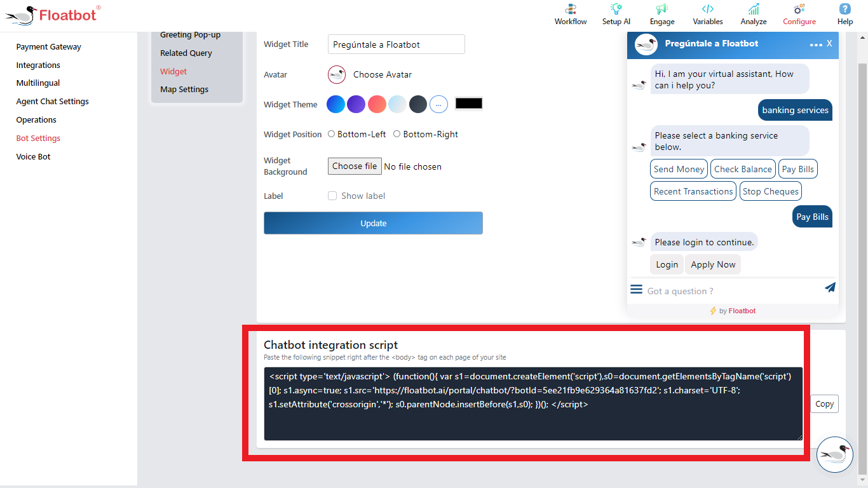
Task: Copy the chatbot integration script
Action: (825, 404)
